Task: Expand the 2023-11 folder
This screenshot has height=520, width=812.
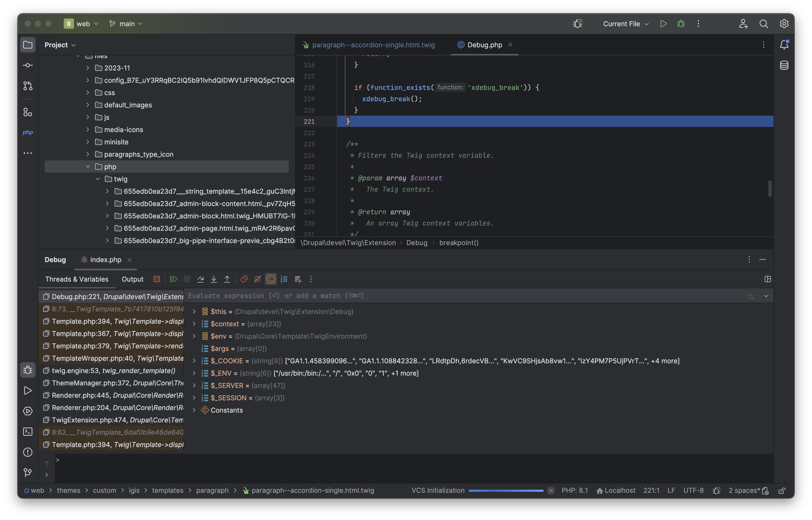Action: pos(88,68)
